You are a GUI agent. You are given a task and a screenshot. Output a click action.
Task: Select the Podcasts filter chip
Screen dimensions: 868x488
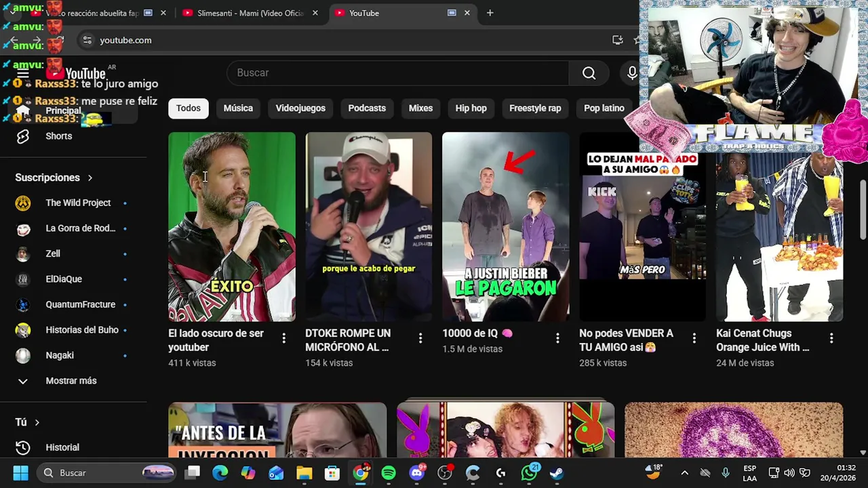(x=367, y=108)
